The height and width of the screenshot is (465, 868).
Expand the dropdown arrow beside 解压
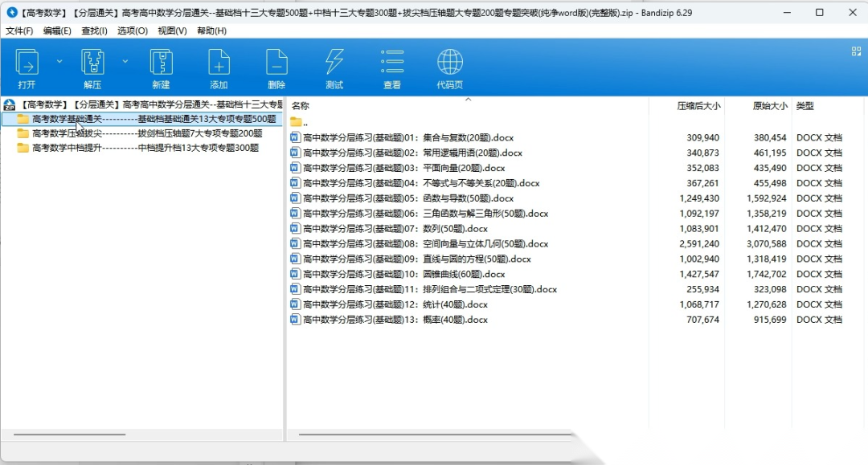coord(125,61)
